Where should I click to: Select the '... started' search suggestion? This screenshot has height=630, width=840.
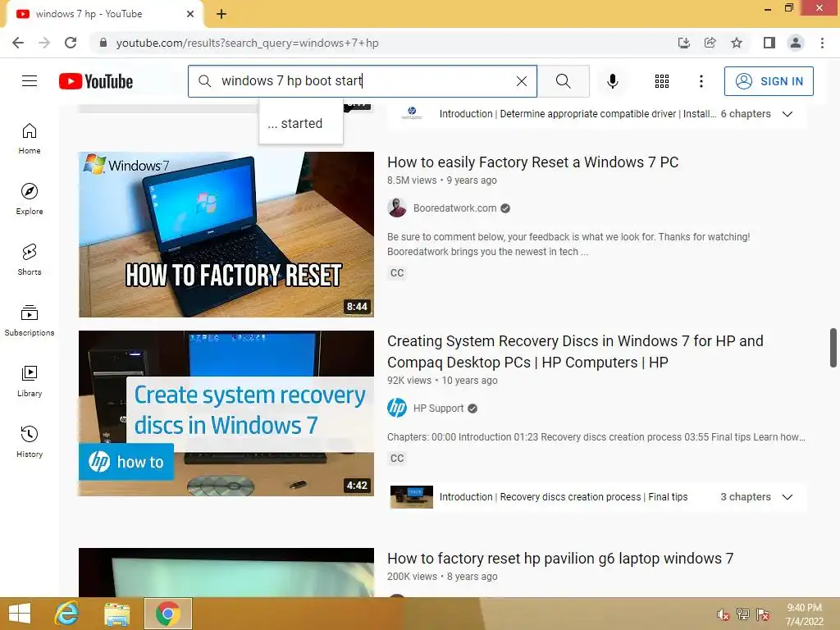[x=301, y=123]
